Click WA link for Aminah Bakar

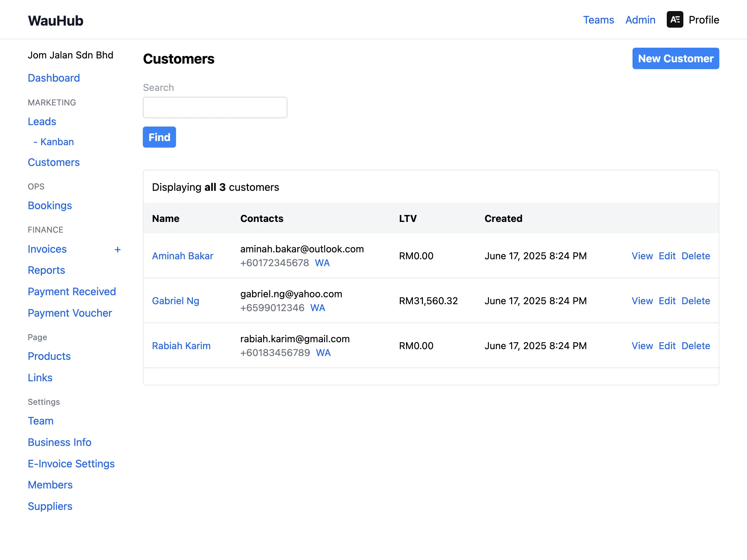[x=322, y=263]
